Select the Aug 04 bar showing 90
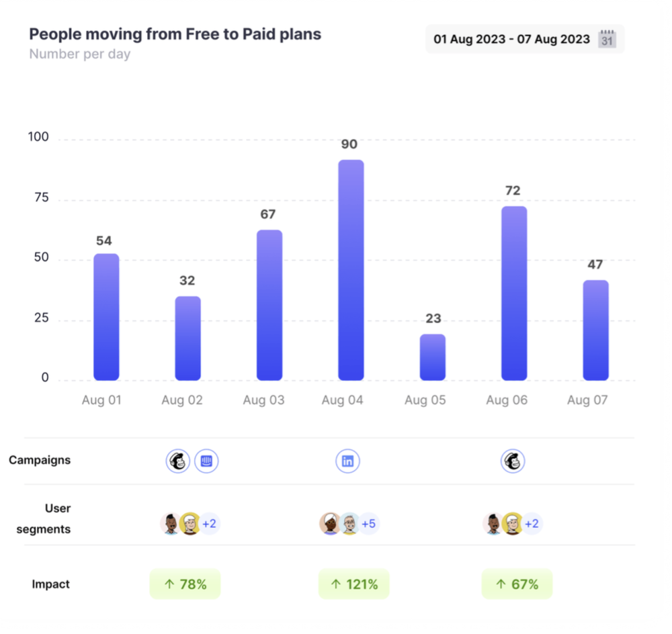Image resolution: width=672 pixels, height=634 pixels. (351, 270)
